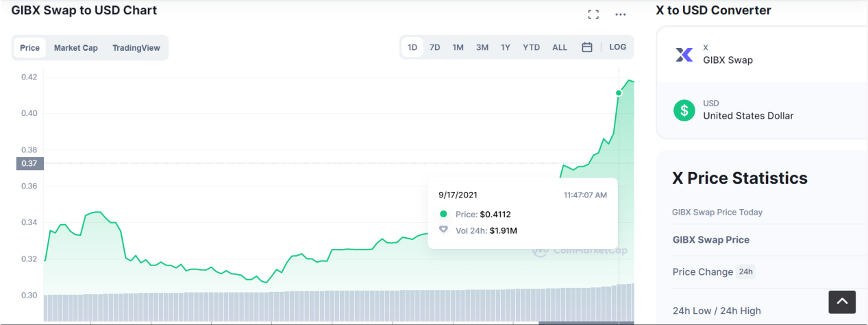Click the green dollar USD icon
The width and height of the screenshot is (868, 325).
684,110
